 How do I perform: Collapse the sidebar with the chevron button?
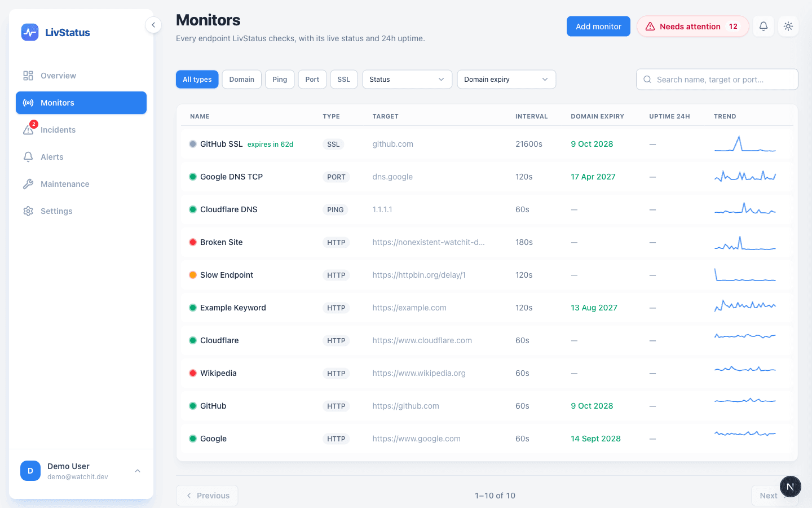tap(153, 25)
